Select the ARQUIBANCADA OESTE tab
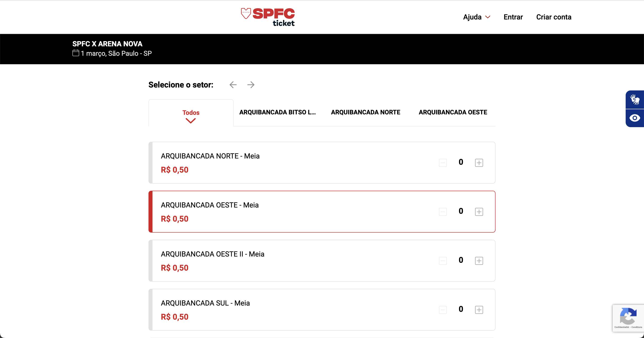This screenshot has height=338, width=644. pyautogui.click(x=453, y=112)
